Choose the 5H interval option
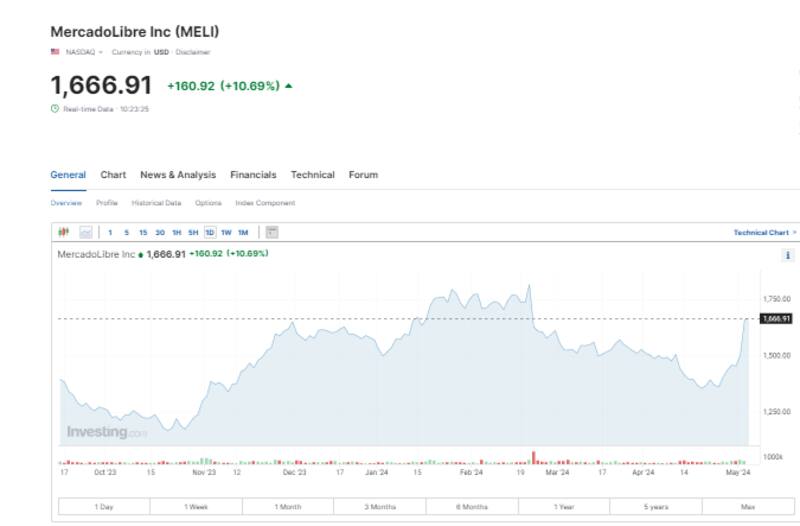 (193, 232)
